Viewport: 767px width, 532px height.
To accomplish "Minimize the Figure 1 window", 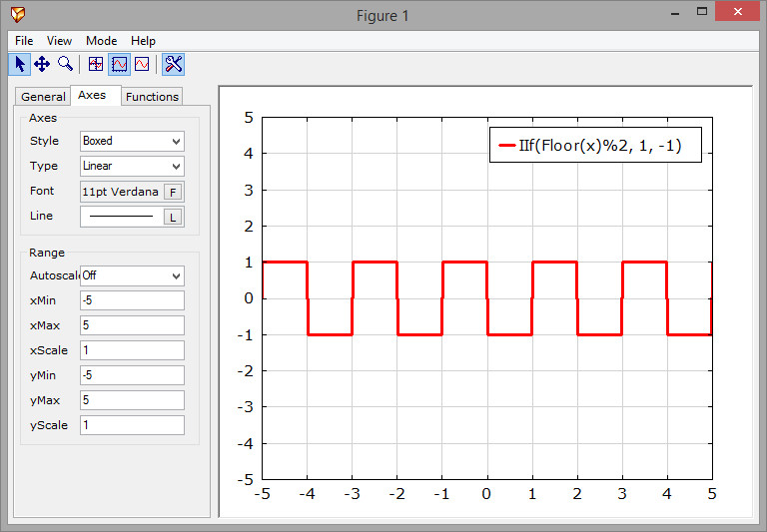I will pos(675,12).
